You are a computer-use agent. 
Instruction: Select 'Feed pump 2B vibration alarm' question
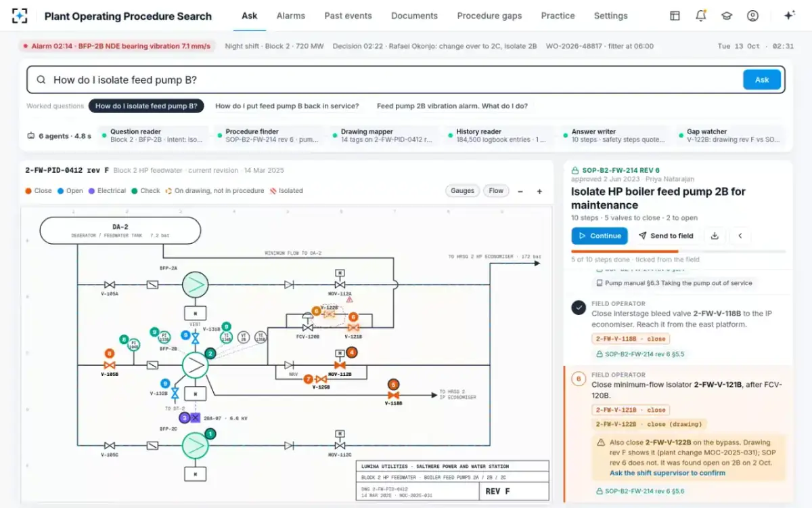pos(452,106)
